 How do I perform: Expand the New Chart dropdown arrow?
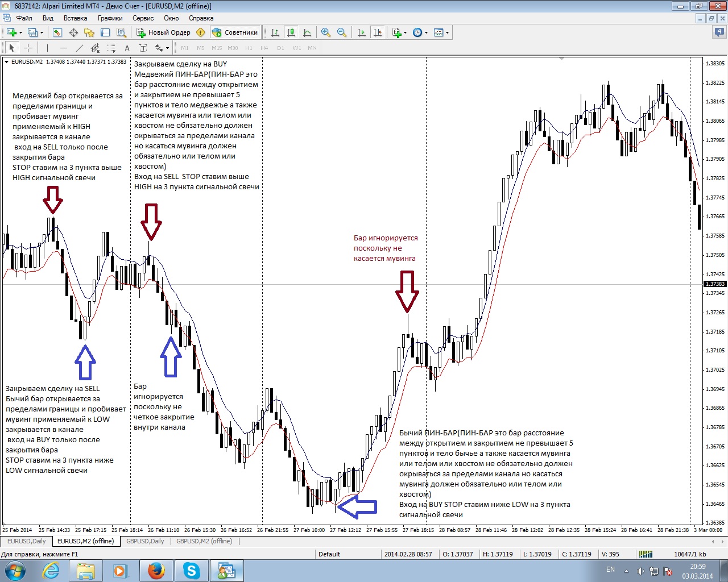[x=20, y=32]
